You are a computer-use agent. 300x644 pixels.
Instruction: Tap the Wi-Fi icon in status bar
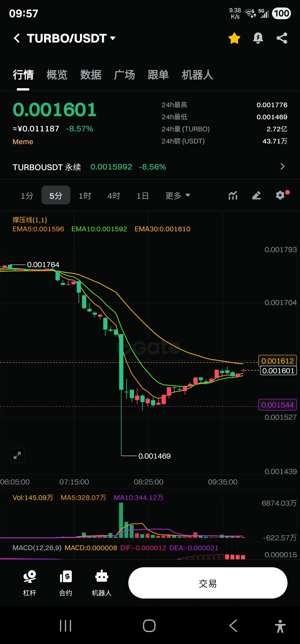click(x=250, y=13)
